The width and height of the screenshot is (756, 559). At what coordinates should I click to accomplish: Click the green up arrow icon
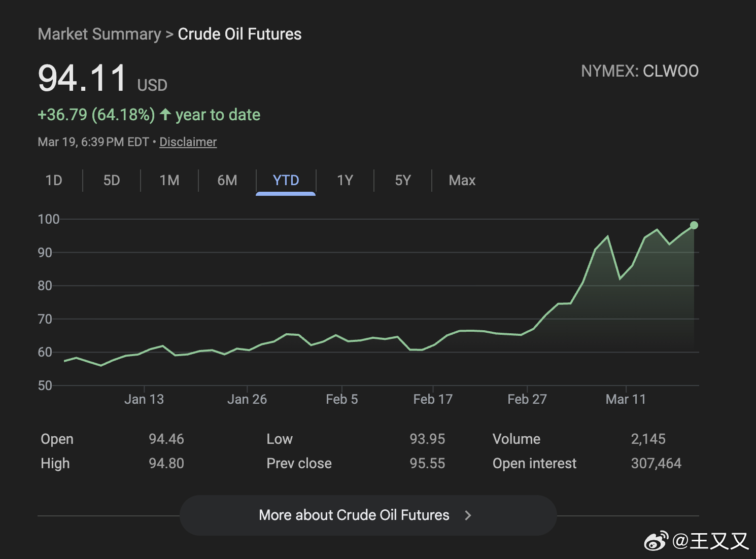[165, 114]
